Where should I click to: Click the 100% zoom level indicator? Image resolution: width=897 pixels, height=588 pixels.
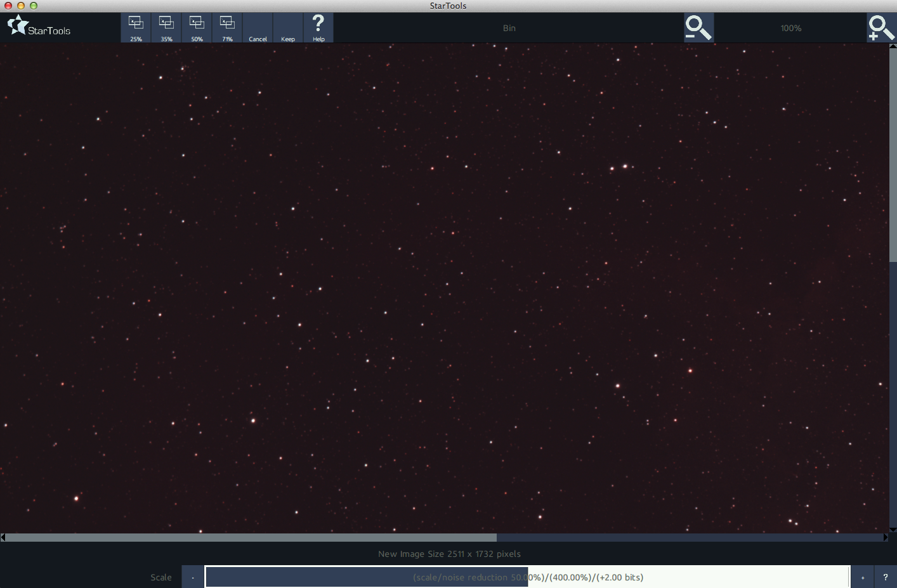point(791,27)
